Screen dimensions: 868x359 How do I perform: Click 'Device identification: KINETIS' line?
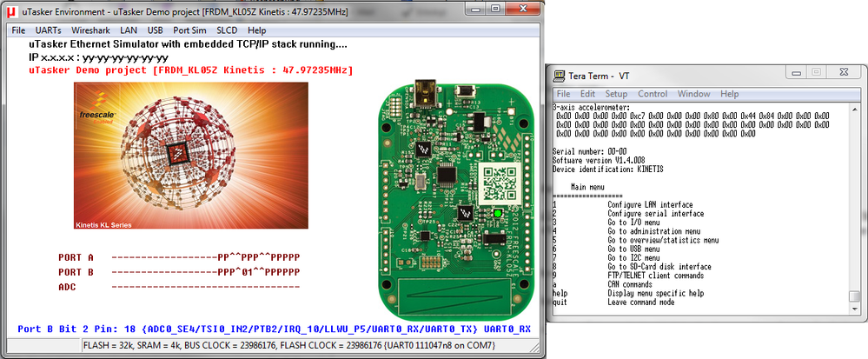pos(608,169)
